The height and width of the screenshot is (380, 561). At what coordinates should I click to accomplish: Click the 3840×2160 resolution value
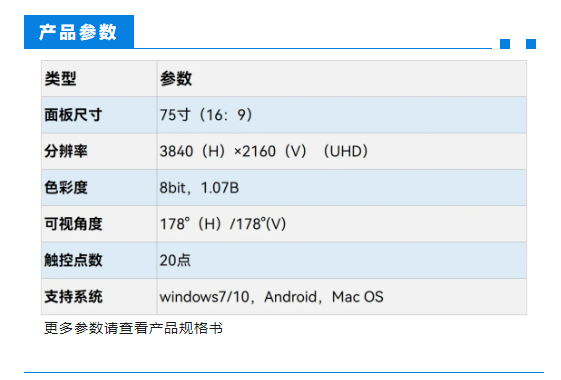click(233, 151)
